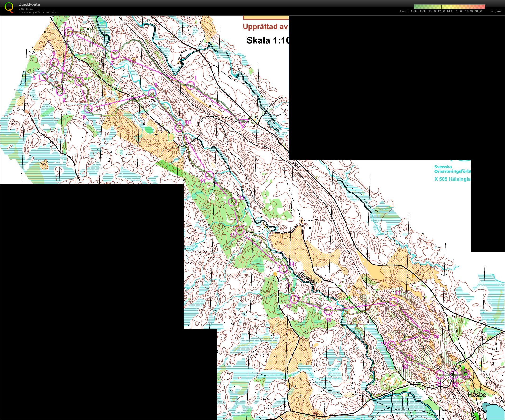Click the QuickRoute title text
The height and width of the screenshot is (420, 505).
[x=29, y=4]
